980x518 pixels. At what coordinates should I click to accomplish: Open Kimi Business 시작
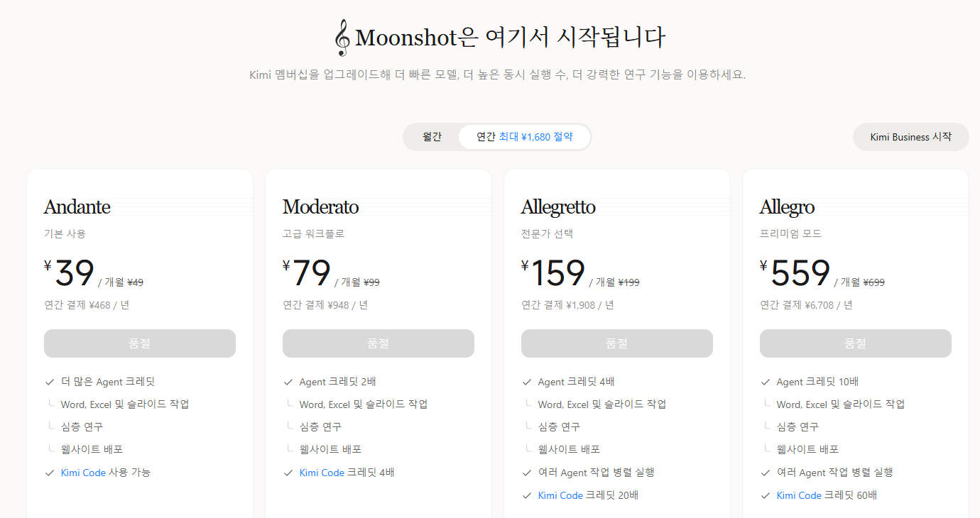(911, 137)
